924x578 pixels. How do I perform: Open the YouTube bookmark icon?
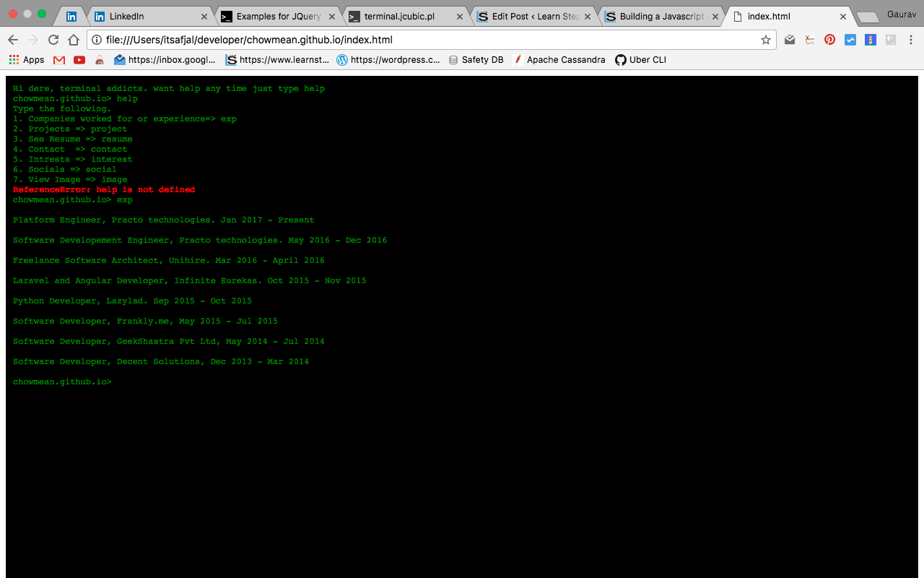(x=79, y=60)
